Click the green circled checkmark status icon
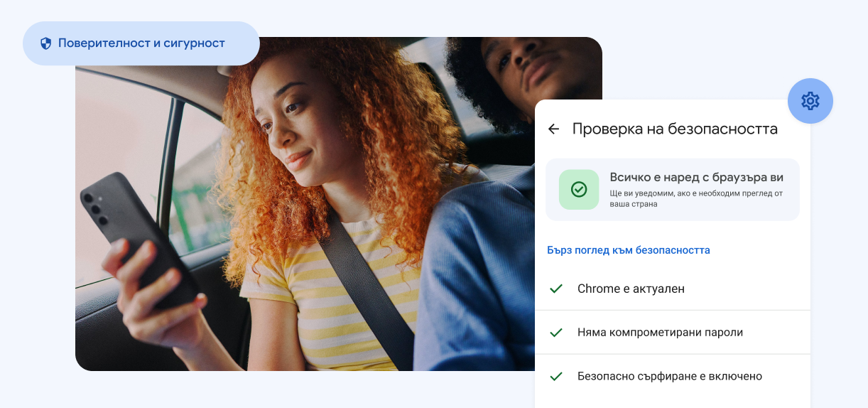Screen dimensions: 868x408 (x=579, y=190)
